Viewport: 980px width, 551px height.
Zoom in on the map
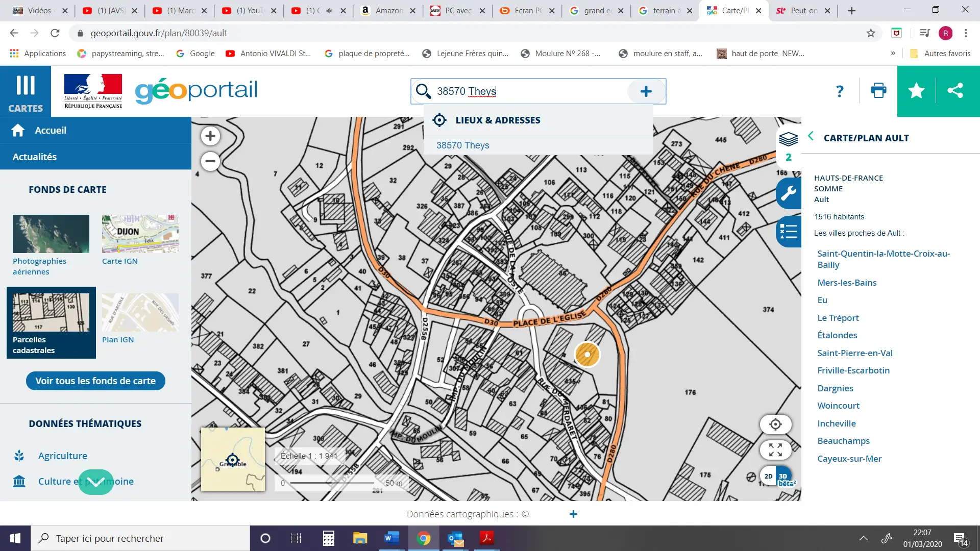pyautogui.click(x=210, y=136)
